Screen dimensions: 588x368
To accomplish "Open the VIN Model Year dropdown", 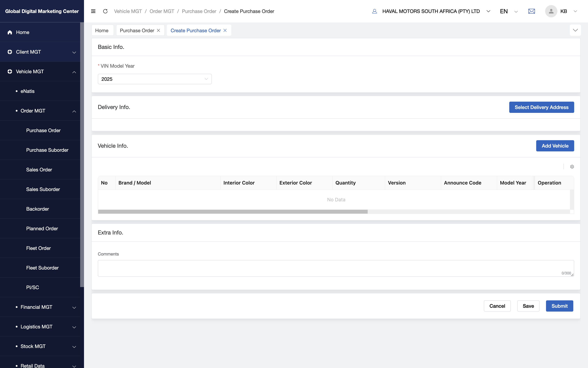I will pyautogui.click(x=155, y=79).
